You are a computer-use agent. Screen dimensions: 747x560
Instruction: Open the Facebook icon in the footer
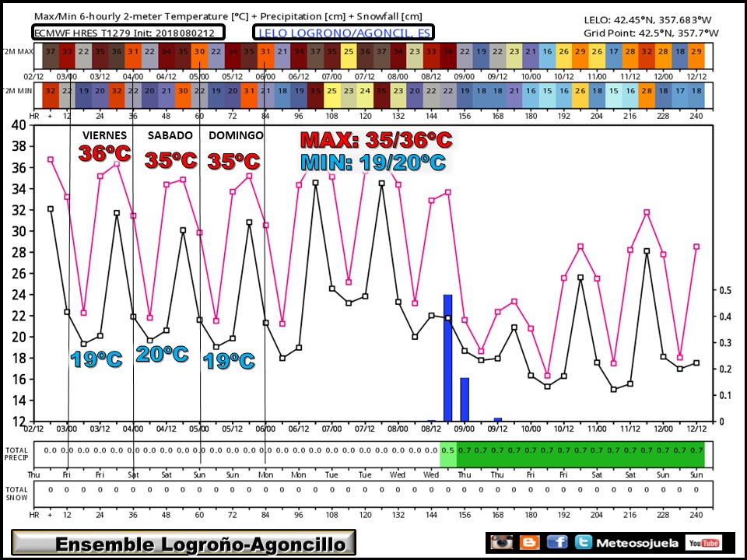pos(557,542)
